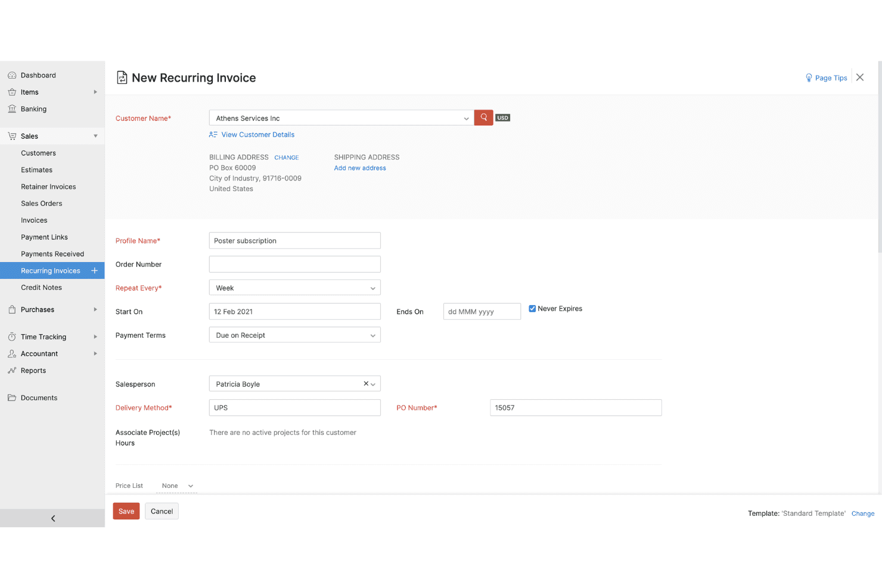Collapse the sidebar with the chevron
Screen dimensions: 882x588
(53, 518)
